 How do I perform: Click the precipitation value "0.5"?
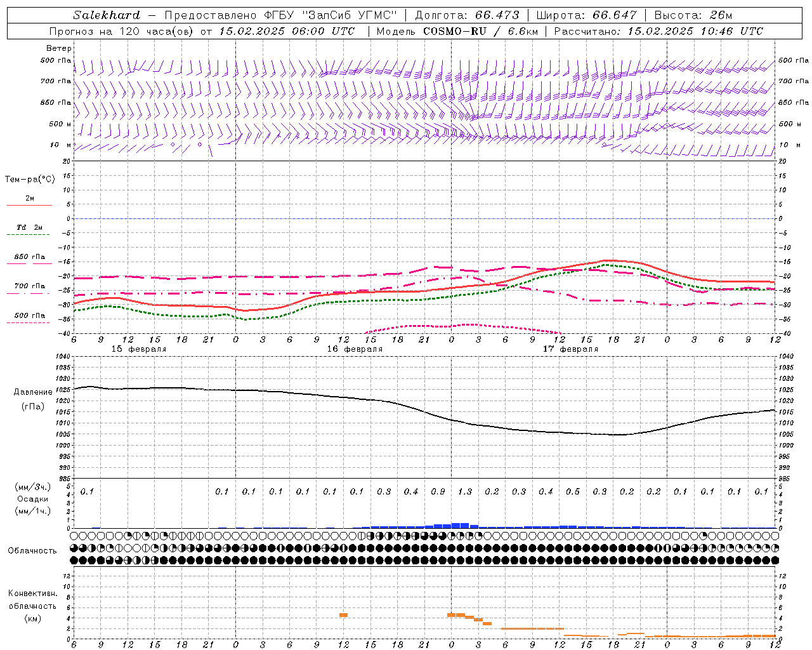(x=573, y=492)
